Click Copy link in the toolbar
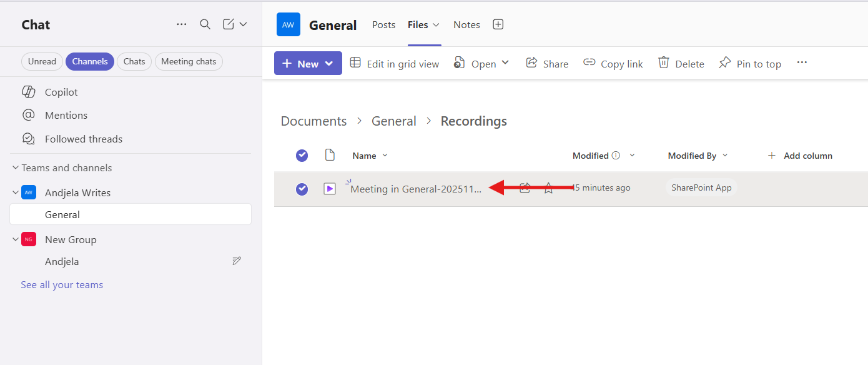Image resolution: width=868 pixels, height=365 pixels. pos(613,64)
